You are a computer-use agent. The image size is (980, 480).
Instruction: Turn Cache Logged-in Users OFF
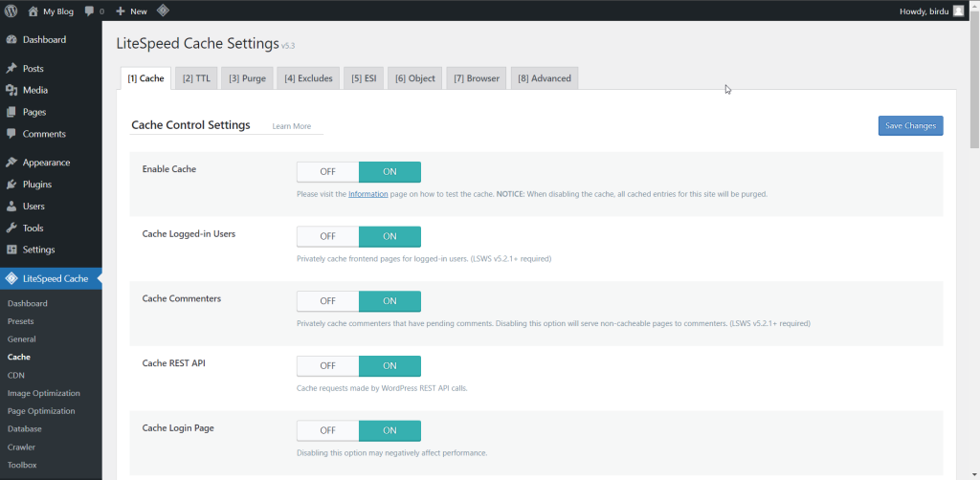[x=327, y=236]
